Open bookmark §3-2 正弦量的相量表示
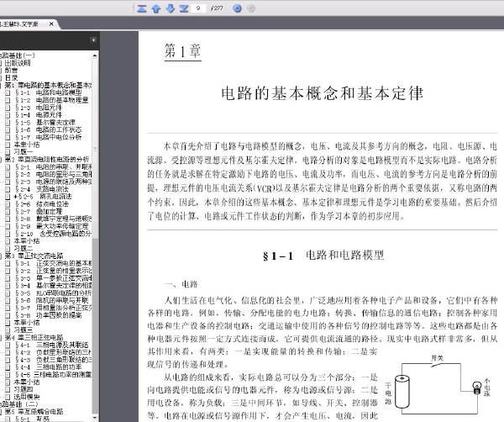The width and height of the screenshot is (504, 422). 54,271
